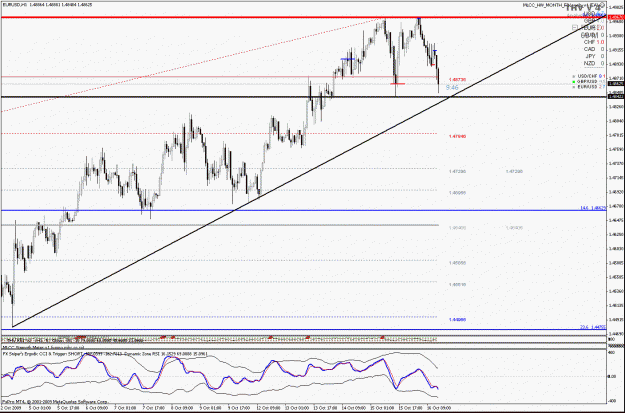
Task: Click the 23.6 Fibonacci level label
Action: pos(593,327)
